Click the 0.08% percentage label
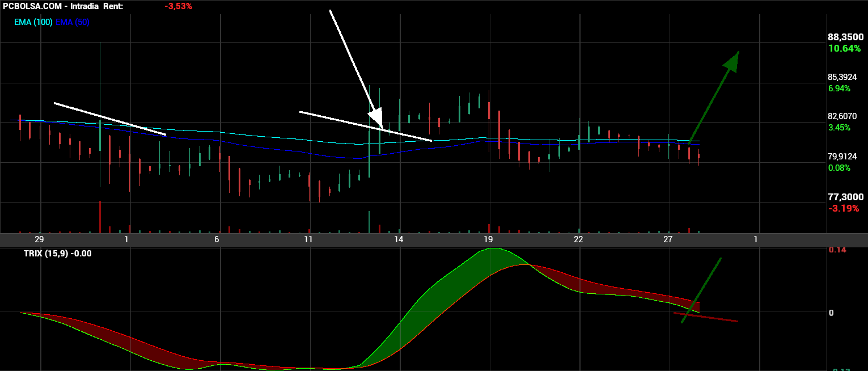 pos(840,168)
